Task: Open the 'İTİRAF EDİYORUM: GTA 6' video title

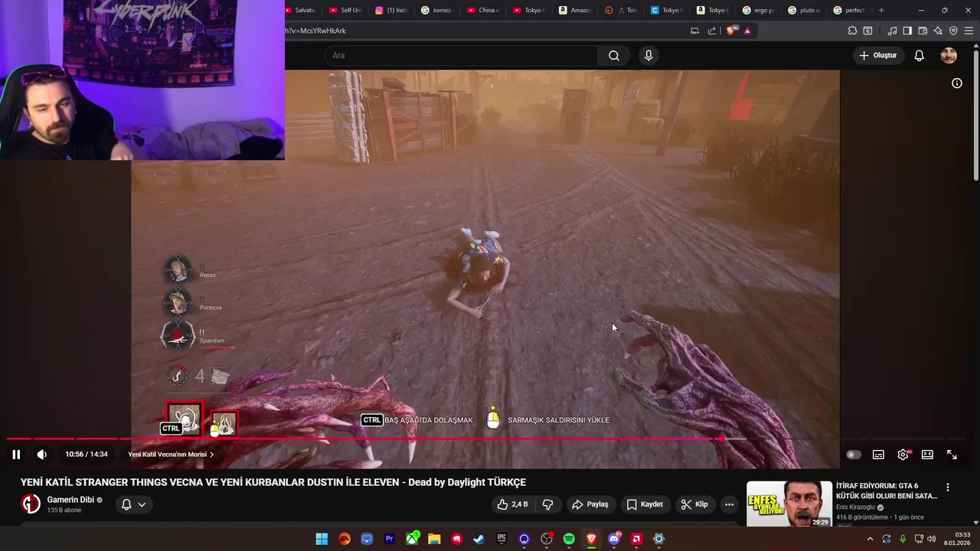Action: pyautogui.click(x=887, y=491)
